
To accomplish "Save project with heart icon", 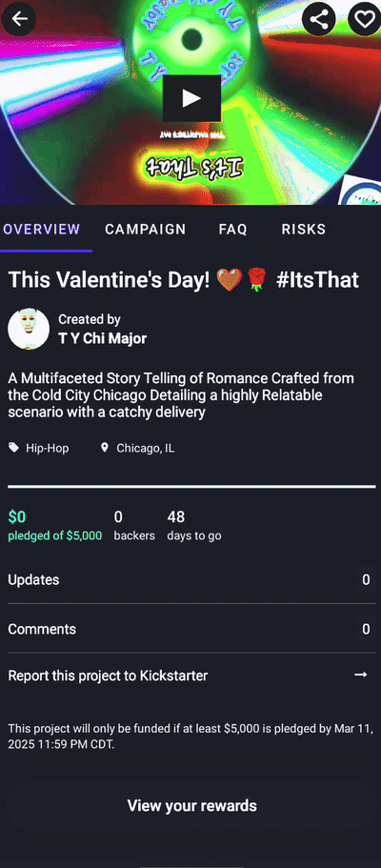I will (365, 19).
